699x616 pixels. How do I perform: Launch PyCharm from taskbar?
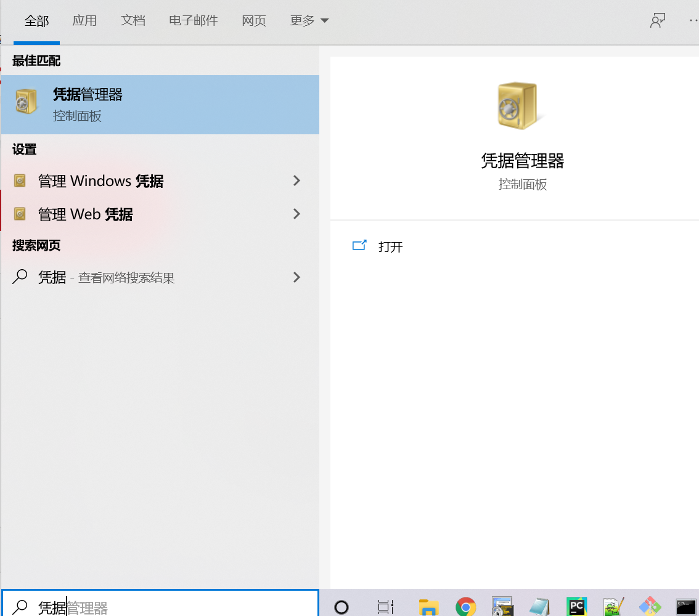pos(576,607)
